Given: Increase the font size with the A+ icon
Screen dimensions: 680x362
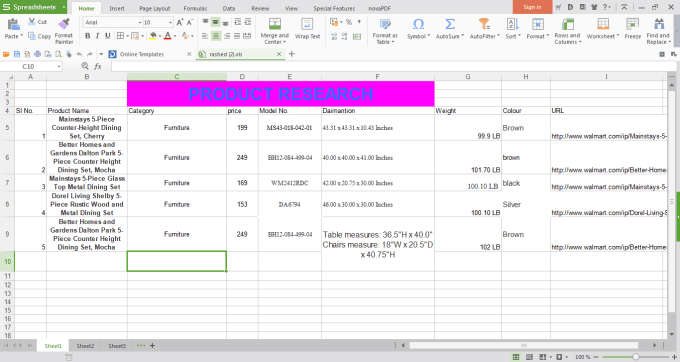Looking at the screenshot, I should click(180, 22).
